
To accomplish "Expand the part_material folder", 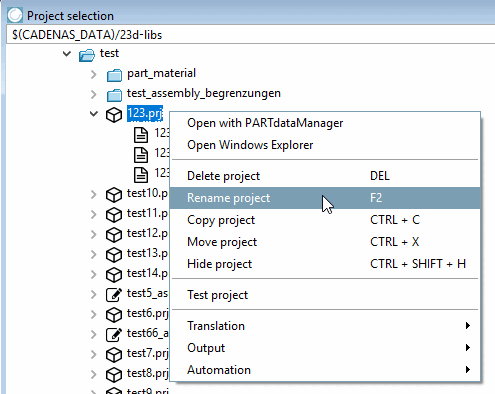I will (x=94, y=74).
